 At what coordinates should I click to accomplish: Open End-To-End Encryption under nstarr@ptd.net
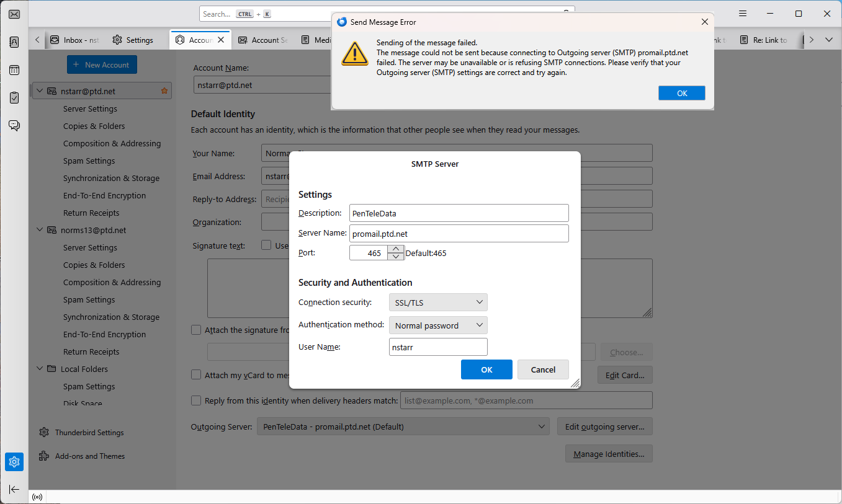tap(105, 195)
